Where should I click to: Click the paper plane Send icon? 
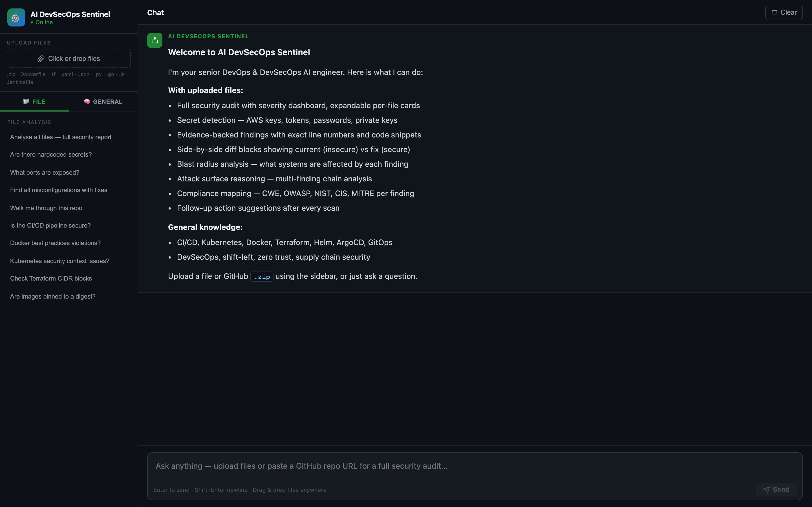766,490
